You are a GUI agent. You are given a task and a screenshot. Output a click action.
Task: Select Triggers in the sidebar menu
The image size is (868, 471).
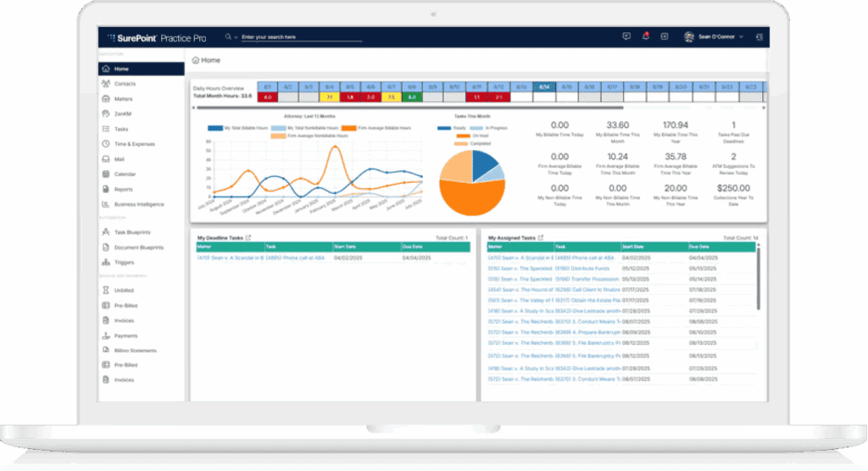click(x=125, y=263)
